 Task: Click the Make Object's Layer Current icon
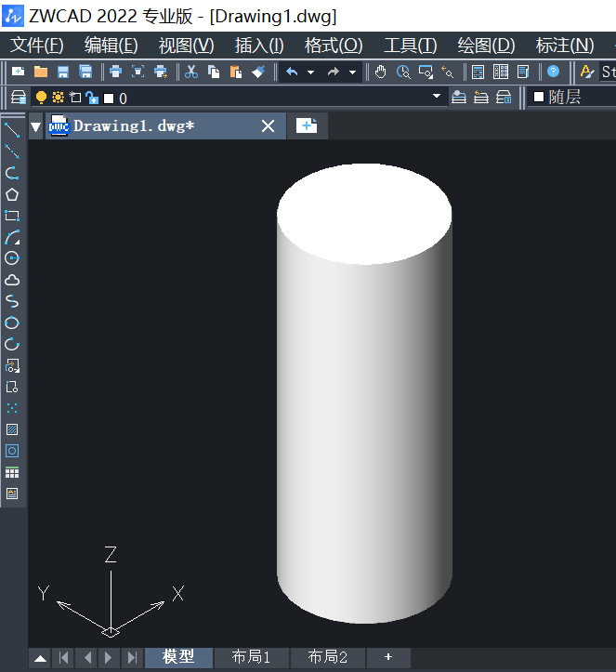click(459, 98)
